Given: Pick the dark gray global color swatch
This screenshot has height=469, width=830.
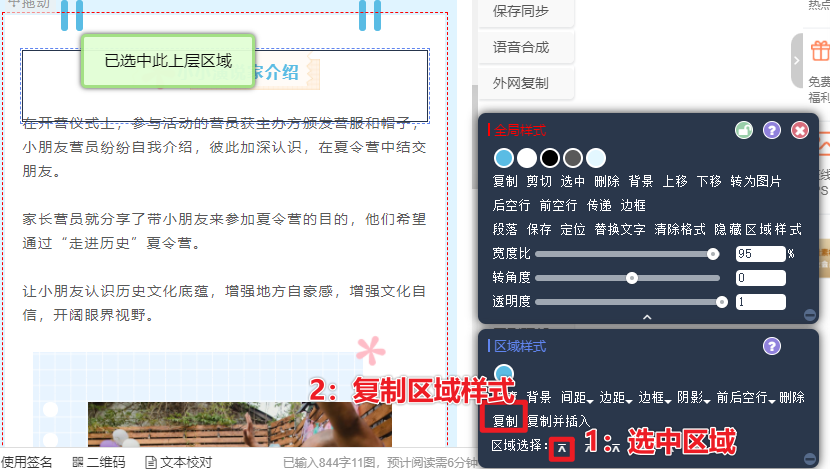Looking at the screenshot, I should 573,158.
